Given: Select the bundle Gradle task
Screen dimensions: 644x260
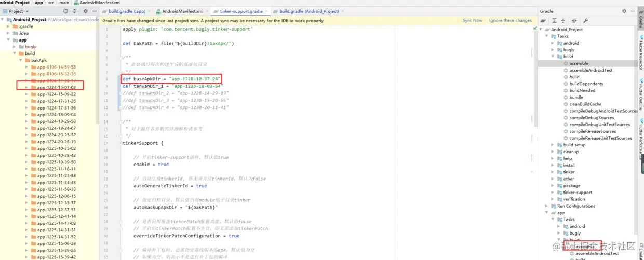Looking at the screenshot, I should click(x=576, y=97).
